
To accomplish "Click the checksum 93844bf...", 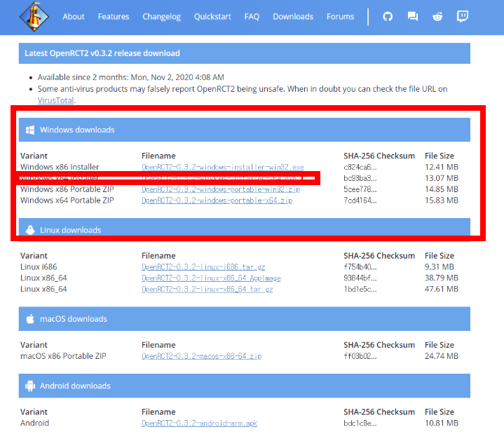I will pos(360,278).
